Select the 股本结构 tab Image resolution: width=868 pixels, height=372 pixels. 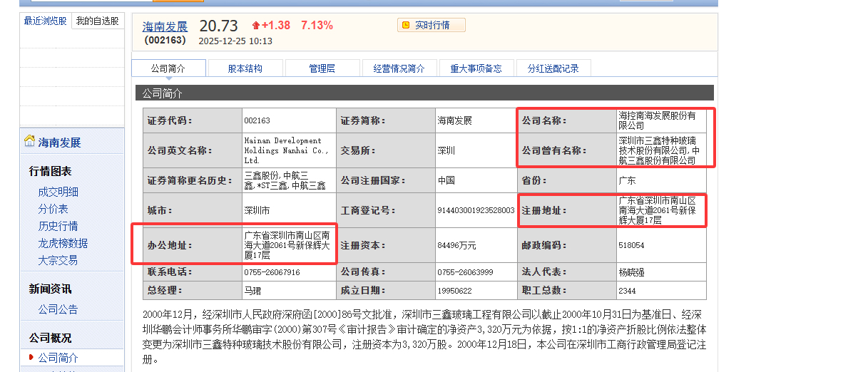(x=245, y=68)
